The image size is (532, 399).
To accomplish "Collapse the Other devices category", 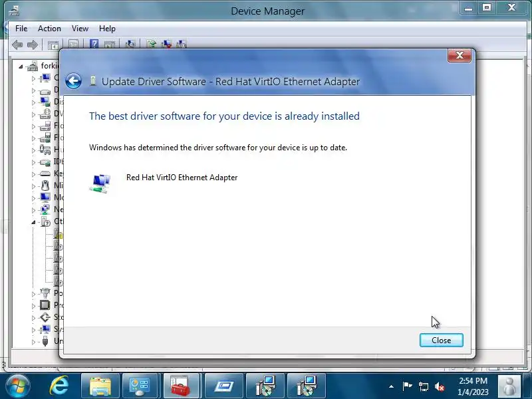I will 33,222.
